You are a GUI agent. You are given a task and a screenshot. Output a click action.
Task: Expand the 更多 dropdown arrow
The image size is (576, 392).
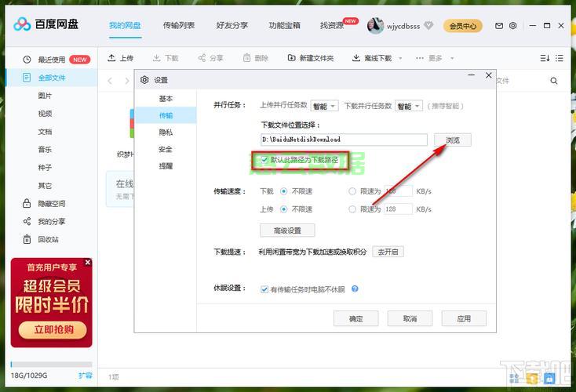(452, 58)
